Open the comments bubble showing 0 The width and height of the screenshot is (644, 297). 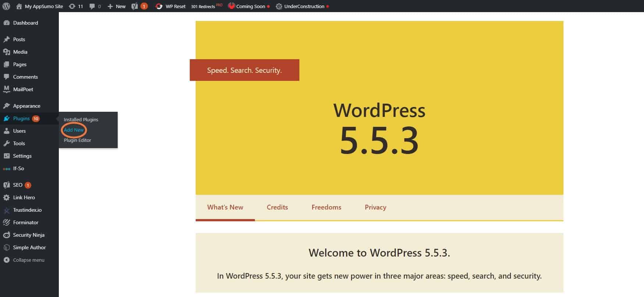tap(95, 6)
